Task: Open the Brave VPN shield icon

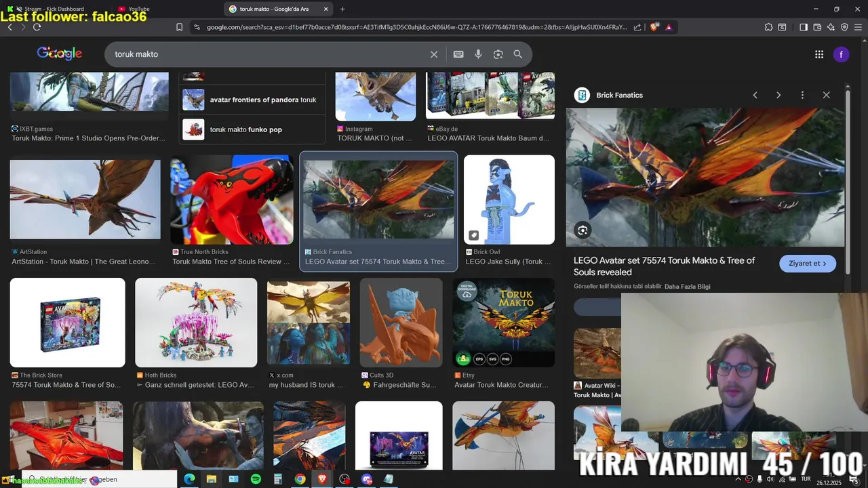Action: pos(844,27)
